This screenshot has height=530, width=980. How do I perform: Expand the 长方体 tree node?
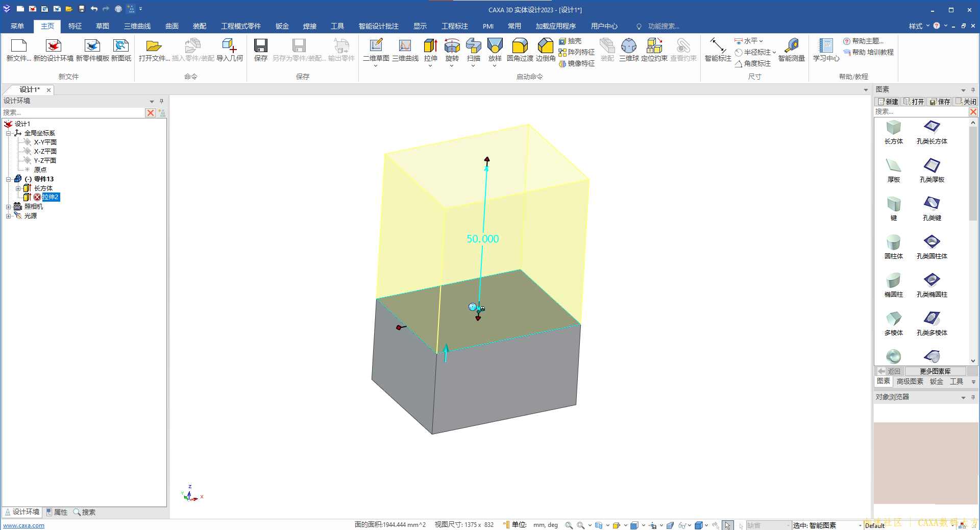pos(18,188)
